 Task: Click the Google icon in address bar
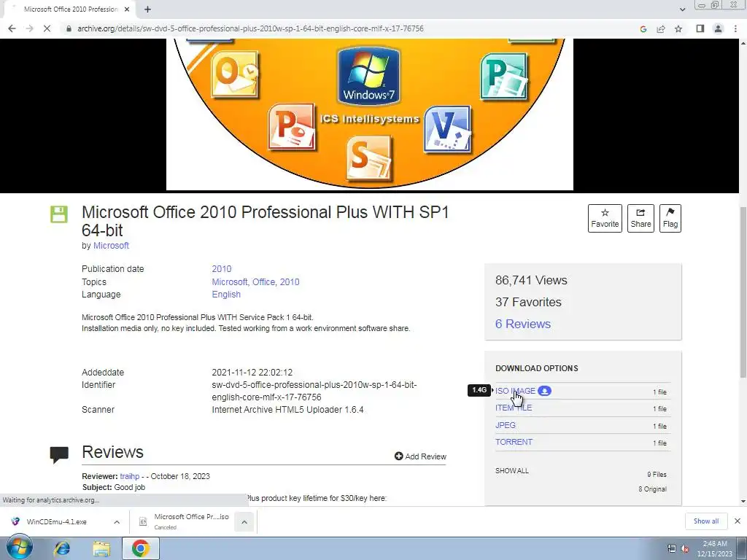(643, 28)
